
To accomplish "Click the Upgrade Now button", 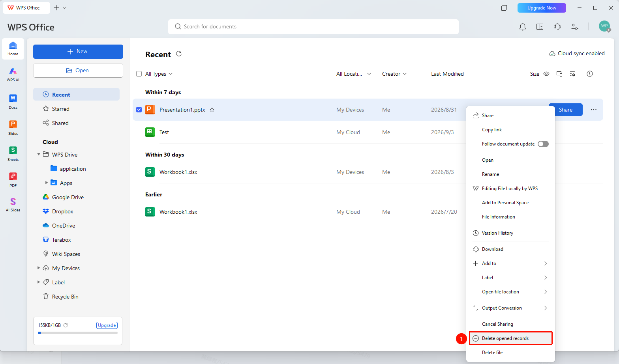I will (x=542, y=8).
